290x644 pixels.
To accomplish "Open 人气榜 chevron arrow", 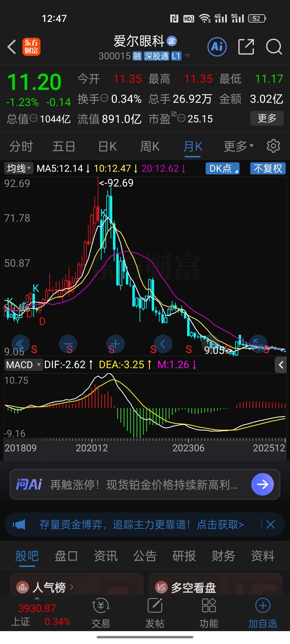I will (x=71, y=587).
